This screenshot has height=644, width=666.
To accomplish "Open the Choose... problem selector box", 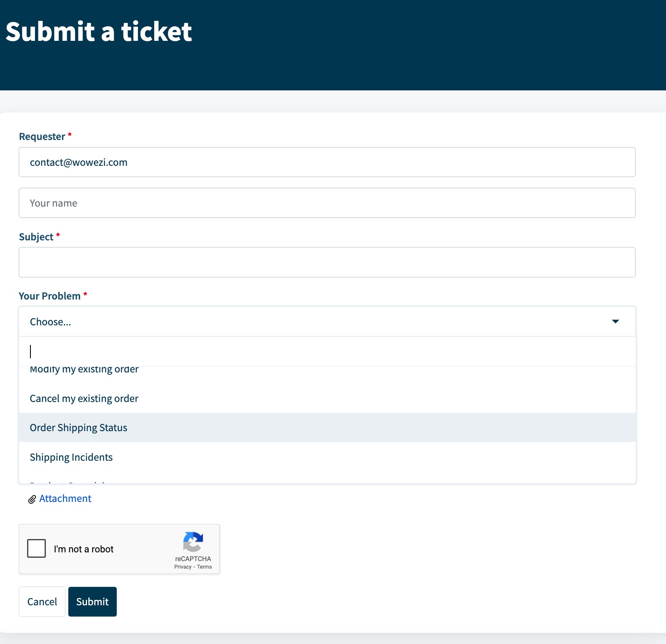I will pyautogui.click(x=327, y=322).
